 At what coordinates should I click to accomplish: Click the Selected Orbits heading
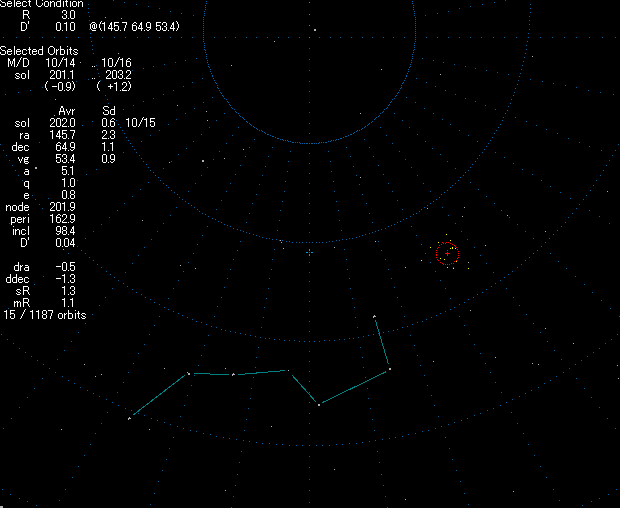click(x=36, y=50)
